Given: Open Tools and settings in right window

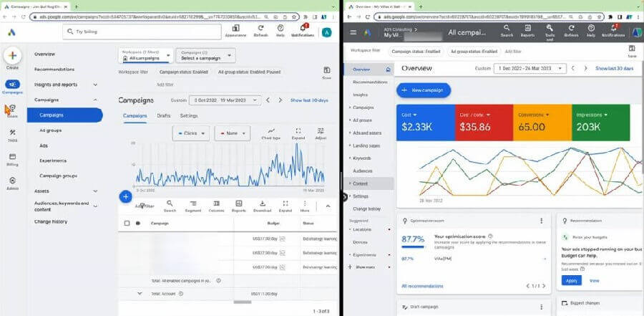Looking at the screenshot, I should [550, 28].
